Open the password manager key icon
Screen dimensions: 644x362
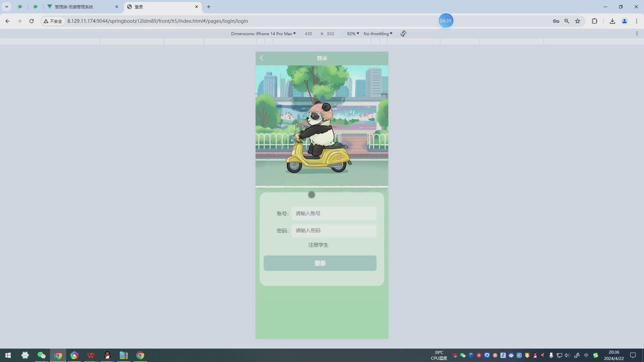point(556,21)
